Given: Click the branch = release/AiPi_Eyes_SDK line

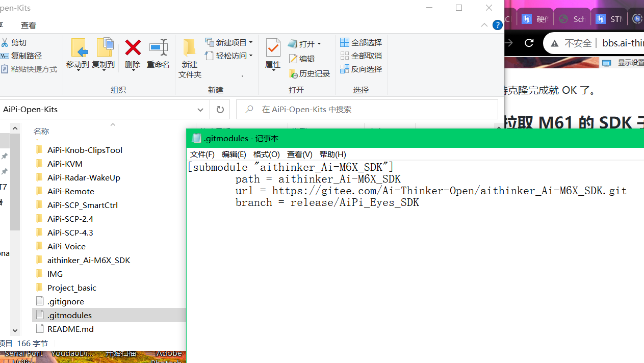Looking at the screenshot, I should (x=327, y=202).
